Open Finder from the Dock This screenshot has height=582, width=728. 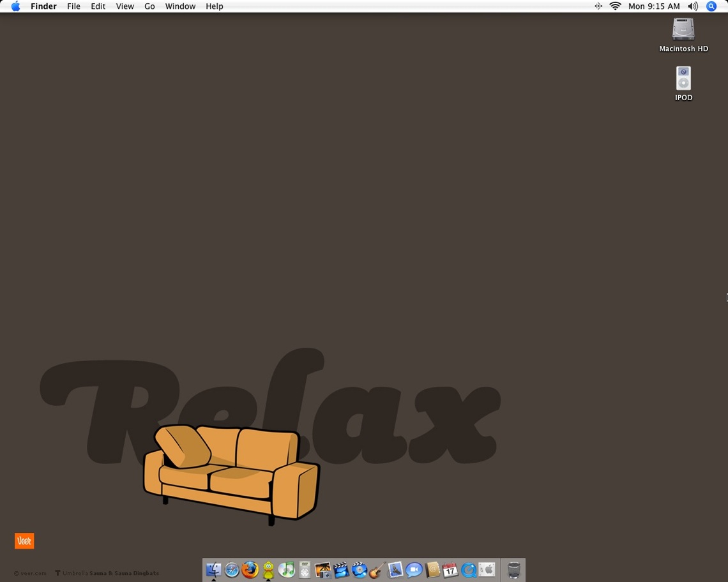click(x=213, y=569)
